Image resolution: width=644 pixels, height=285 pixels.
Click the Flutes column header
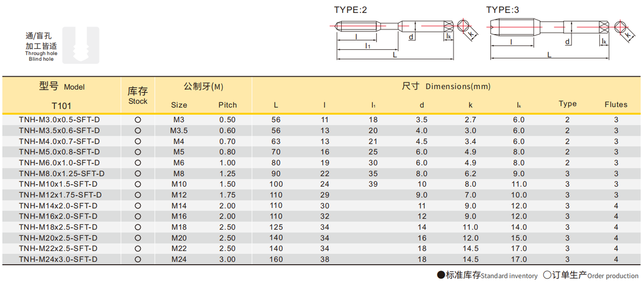[x=616, y=104]
